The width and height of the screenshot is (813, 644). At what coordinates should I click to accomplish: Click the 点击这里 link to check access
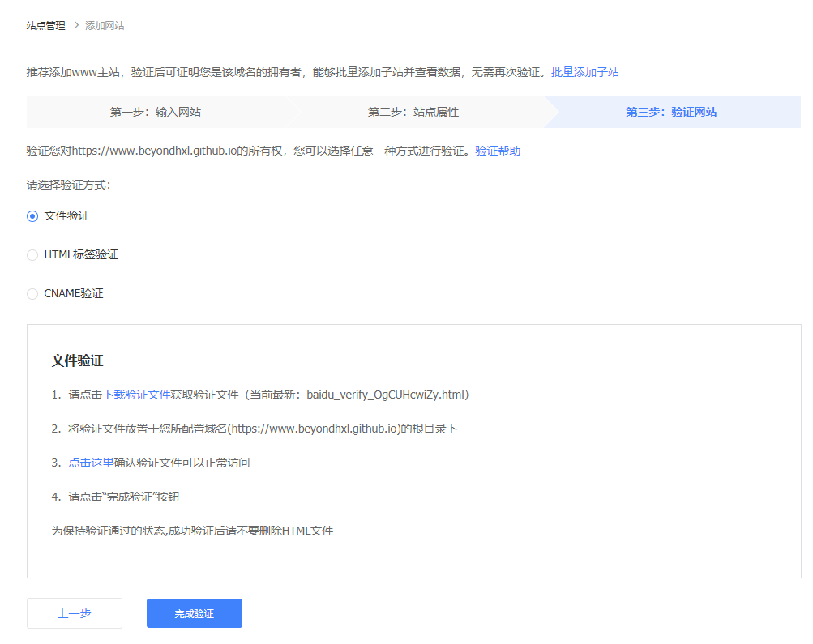click(91, 463)
